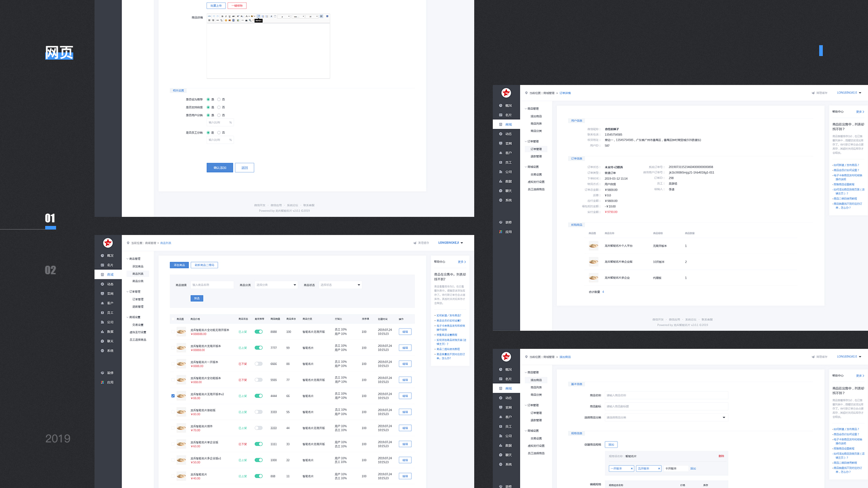Open 公司 company icon in product list page sidebar
Image resolution: width=868 pixels, height=488 pixels.
[103, 322]
